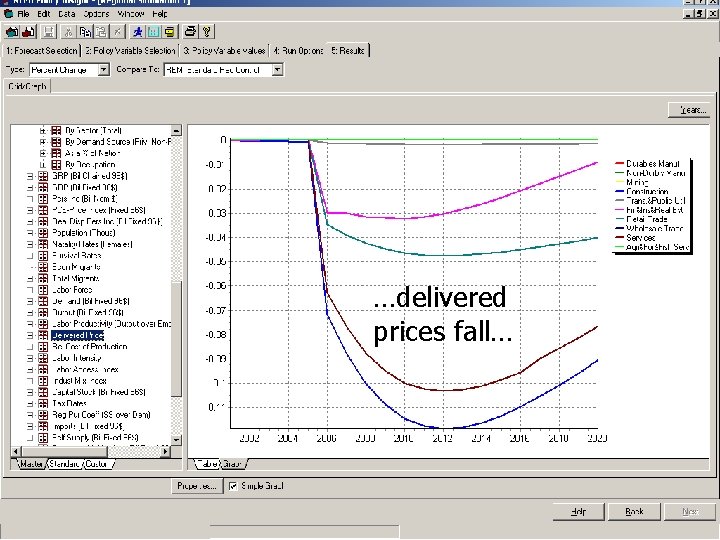This screenshot has height=540, width=720.
Task: Select the Custom tab below tree
Action: [x=97, y=464]
